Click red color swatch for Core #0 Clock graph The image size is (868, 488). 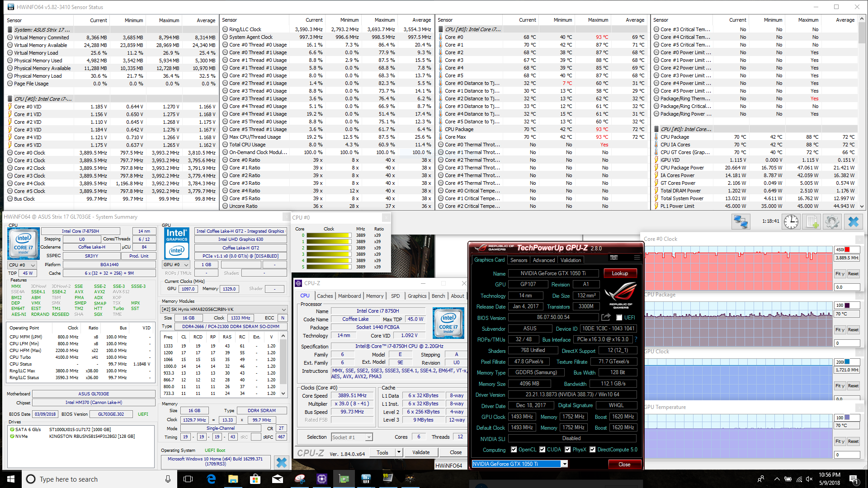(847, 249)
